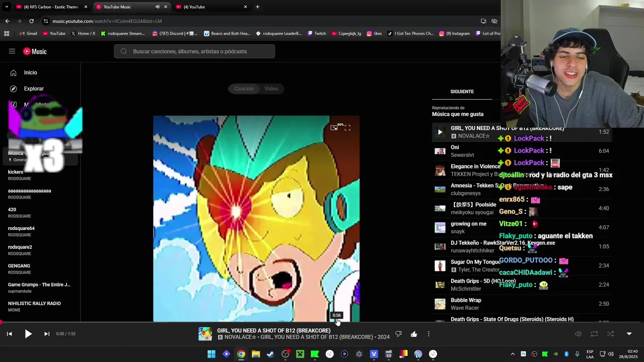Open the three-dot song options menu
Viewport: 644px width, 362px height.
click(x=429, y=334)
